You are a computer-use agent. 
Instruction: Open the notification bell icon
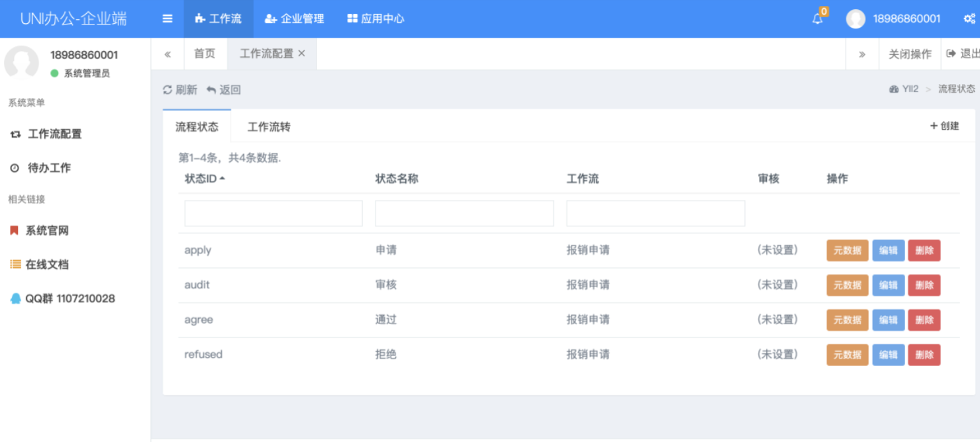coord(818,19)
